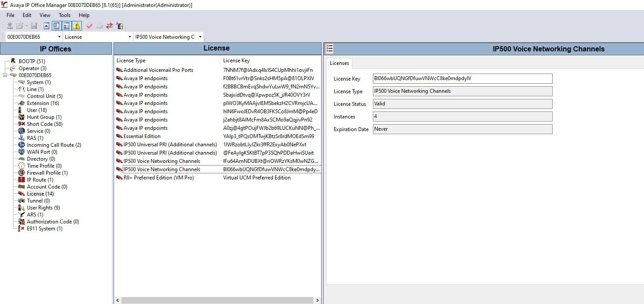
Task: Select E911 System (1) in the tree
Action: (45, 229)
